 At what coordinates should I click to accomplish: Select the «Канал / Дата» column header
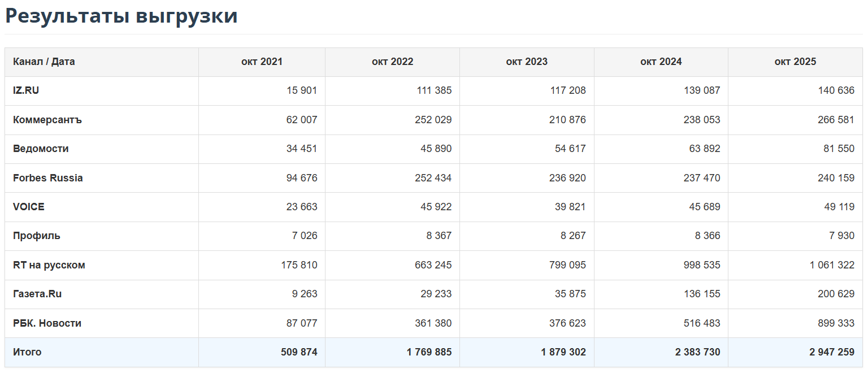(44, 62)
